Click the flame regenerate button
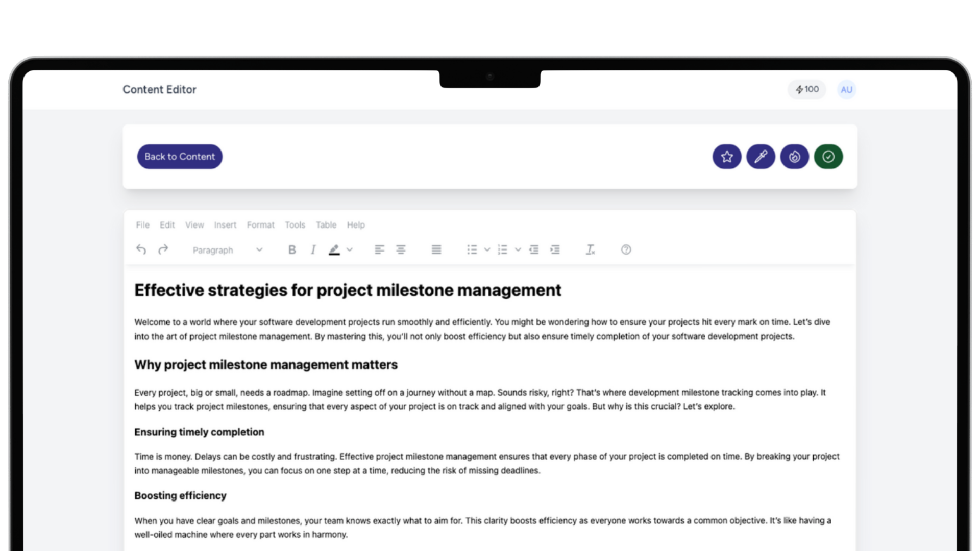The height and width of the screenshot is (551, 980). tap(795, 157)
